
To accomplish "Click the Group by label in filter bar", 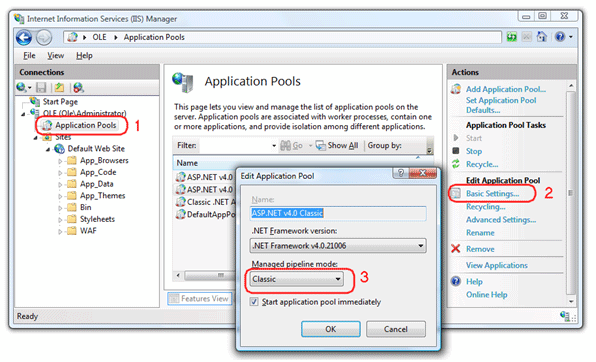I will (384, 145).
